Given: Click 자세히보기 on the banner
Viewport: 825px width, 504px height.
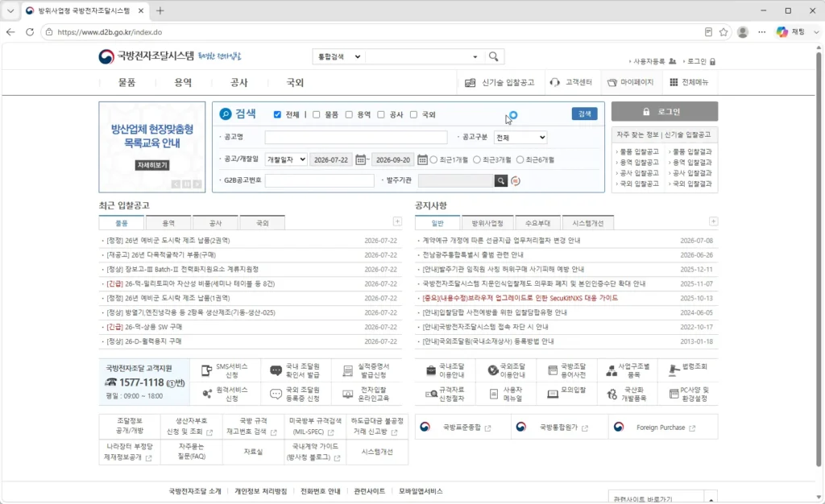Looking at the screenshot, I should tap(152, 165).
